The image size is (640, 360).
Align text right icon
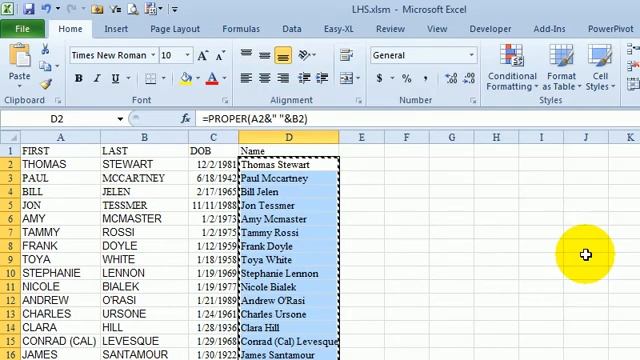(x=283, y=78)
